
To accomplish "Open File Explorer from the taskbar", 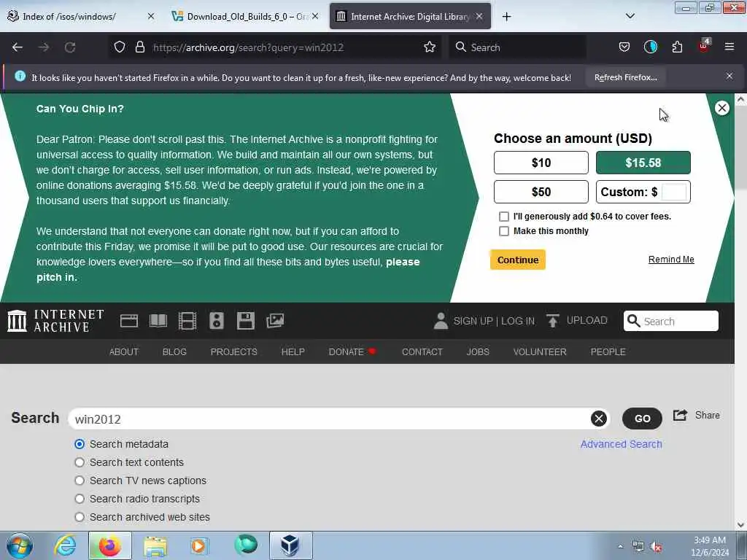I will click(155, 546).
